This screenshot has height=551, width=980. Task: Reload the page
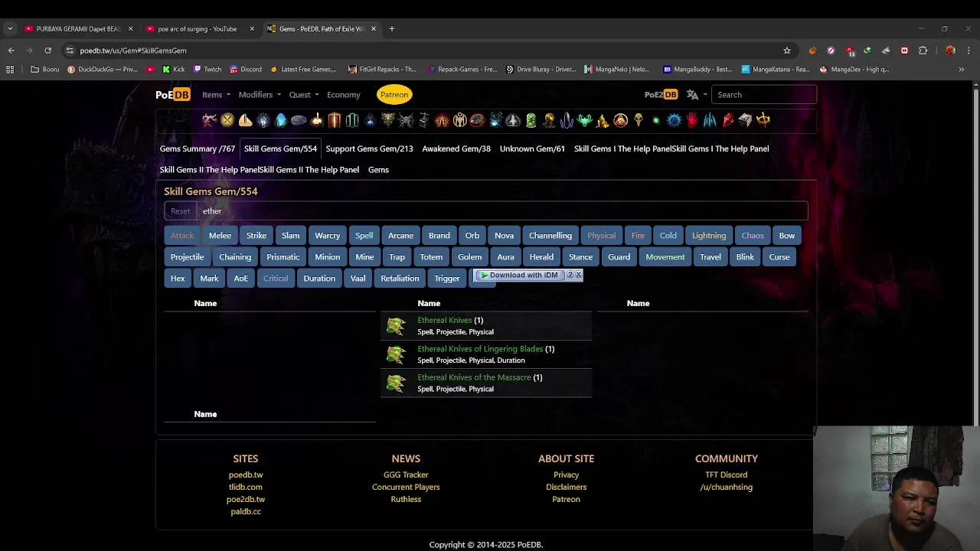(47, 51)
